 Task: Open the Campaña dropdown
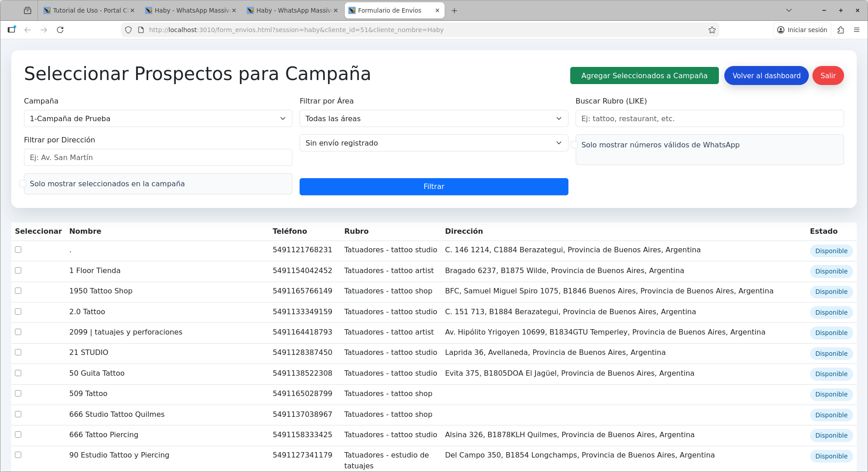point(158,118)
